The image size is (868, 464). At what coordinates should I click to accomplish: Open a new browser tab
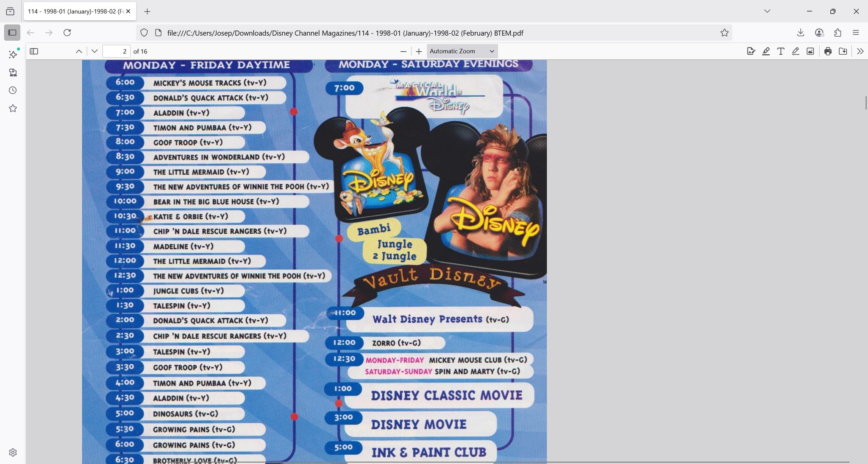[x=147, y=11]
